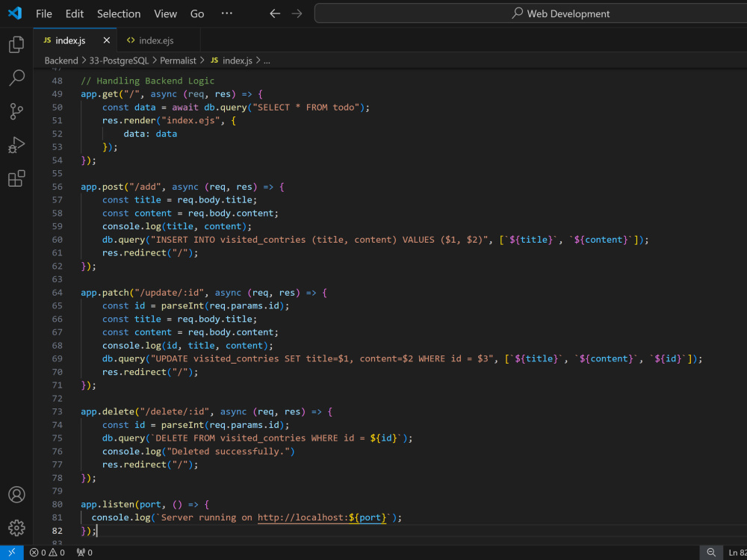Select 33-PostgreSQL in the breadcrumb
This screenshot has height=560, width=747.
coord(119,60)
